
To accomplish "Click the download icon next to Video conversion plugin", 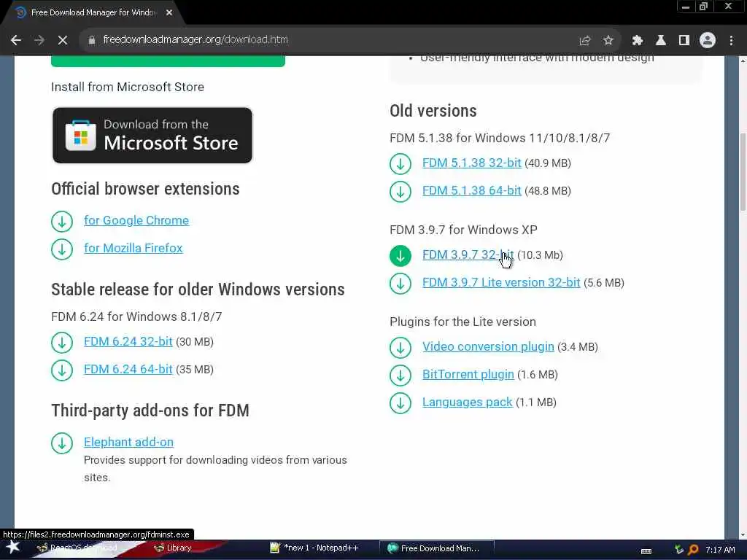I will (400, 348).
